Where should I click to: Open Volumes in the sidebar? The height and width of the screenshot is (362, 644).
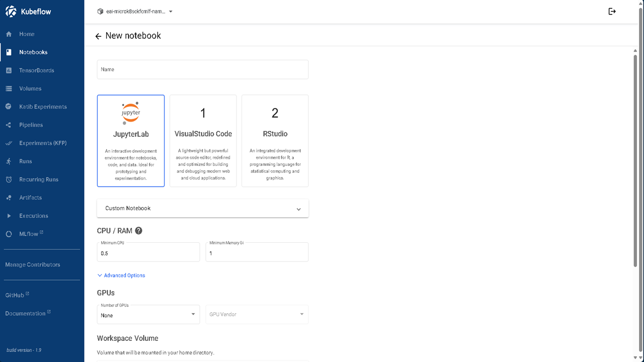[x=42, y=88]
